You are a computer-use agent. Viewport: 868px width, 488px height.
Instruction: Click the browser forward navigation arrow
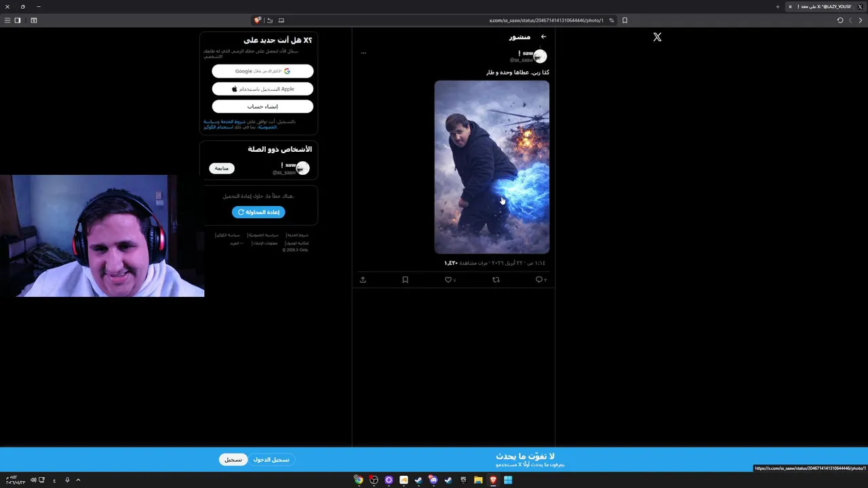pos(850,20)
